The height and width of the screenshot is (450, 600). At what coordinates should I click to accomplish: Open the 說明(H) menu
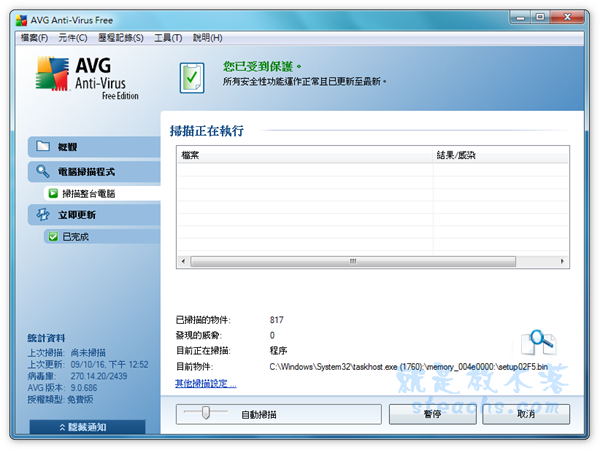click(207, 38)
